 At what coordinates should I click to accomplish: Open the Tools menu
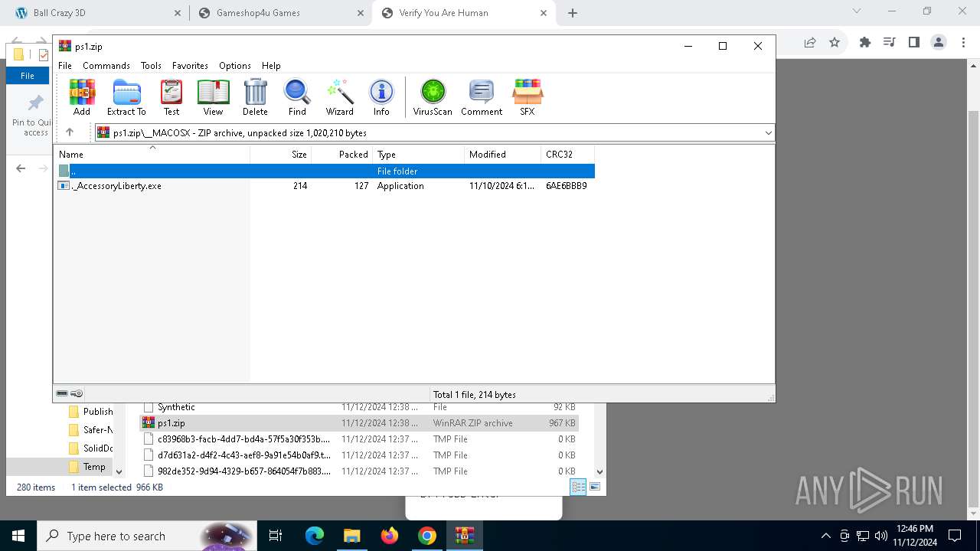(151, 66)
